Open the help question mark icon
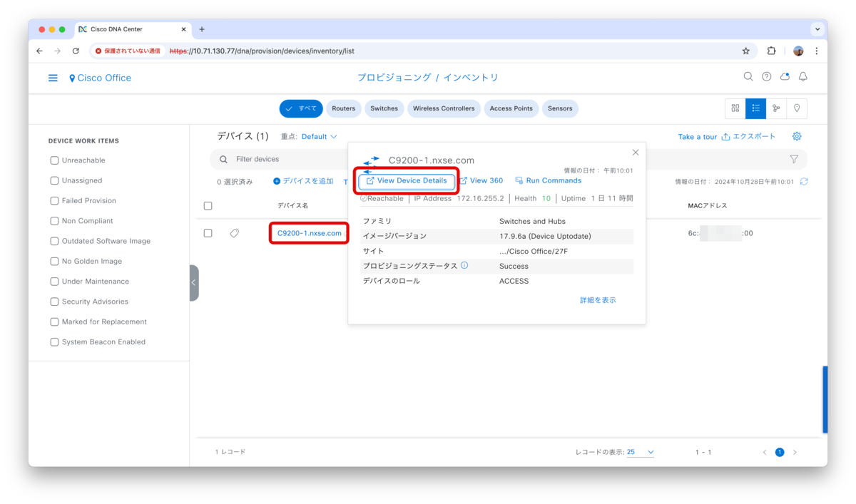The image size is (856, 504). coord(766,76)
